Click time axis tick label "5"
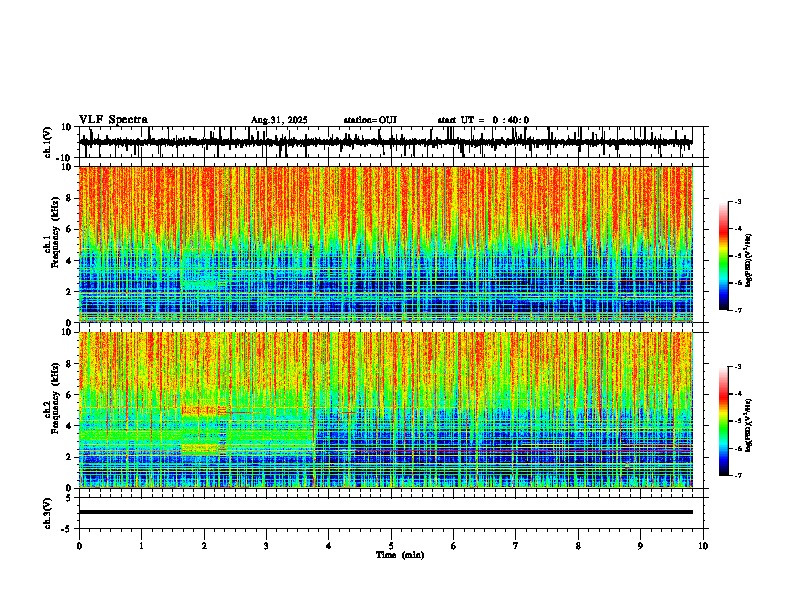792x612 pixels. point(391,546)
